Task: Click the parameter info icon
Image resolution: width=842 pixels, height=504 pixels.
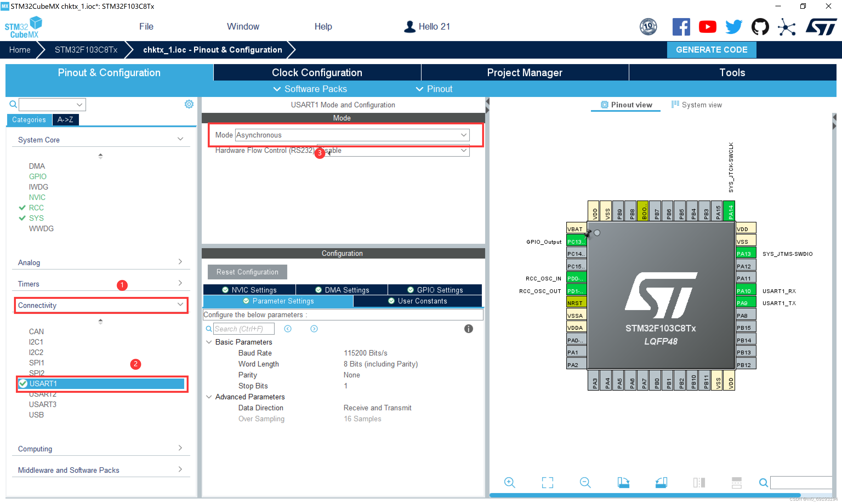Action: pyautogui.click(x=468, y=329)
